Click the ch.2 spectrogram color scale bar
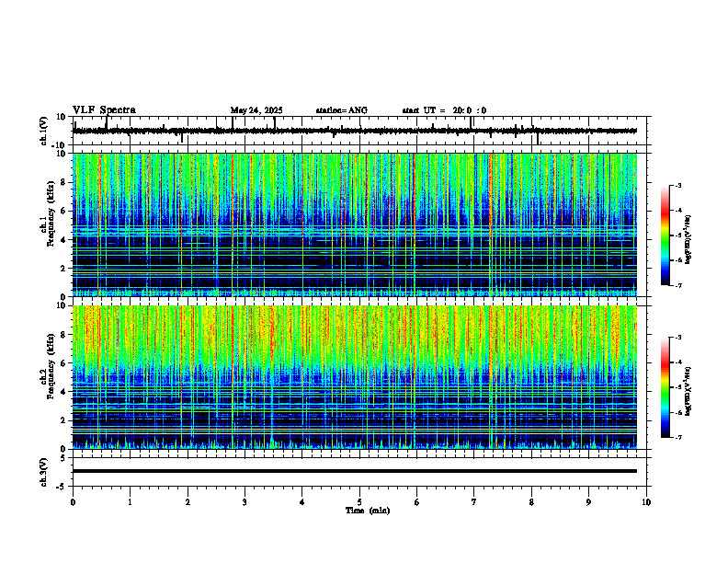The image size is (728, 563). pyautogui.click(x=665, y=387)
